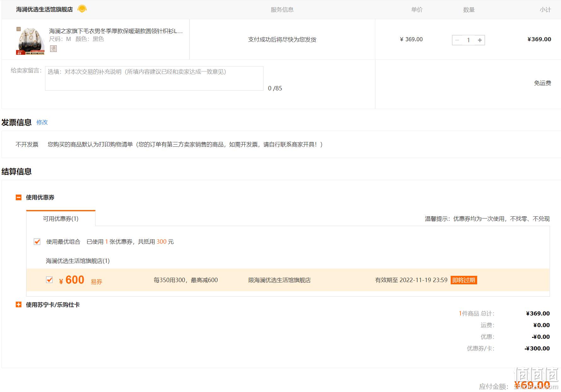Click the 0 /85 character counter
The image size is (561, 392).
click(x=275, y=88)
